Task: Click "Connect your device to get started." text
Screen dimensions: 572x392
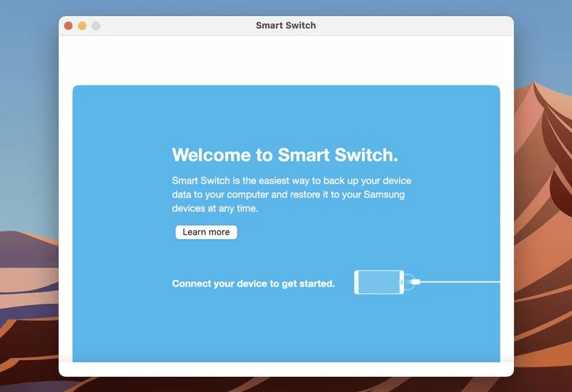Action: tap(253, 284)
